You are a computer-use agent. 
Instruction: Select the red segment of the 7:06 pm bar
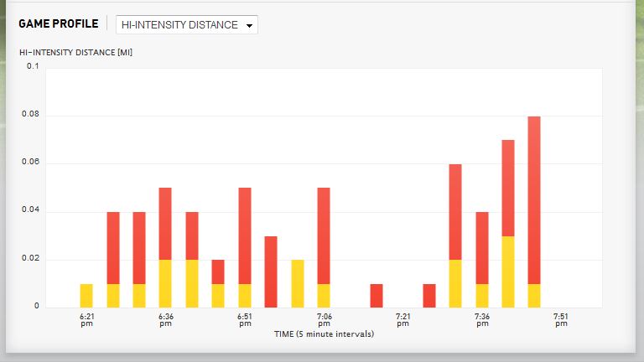click(x=324, y=235)
